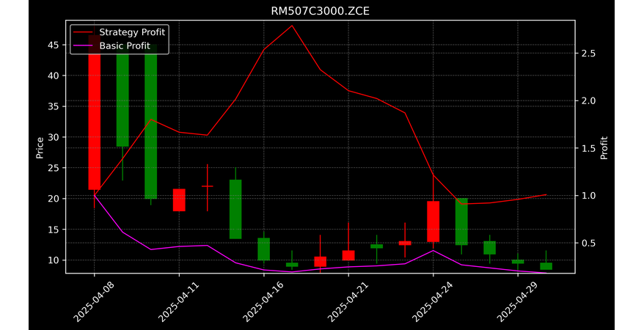Click the Profit axis label on the right

click(604, 147)
